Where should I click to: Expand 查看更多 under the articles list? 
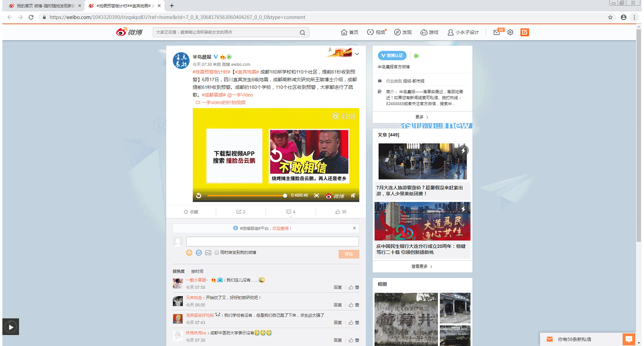(422, 267)
